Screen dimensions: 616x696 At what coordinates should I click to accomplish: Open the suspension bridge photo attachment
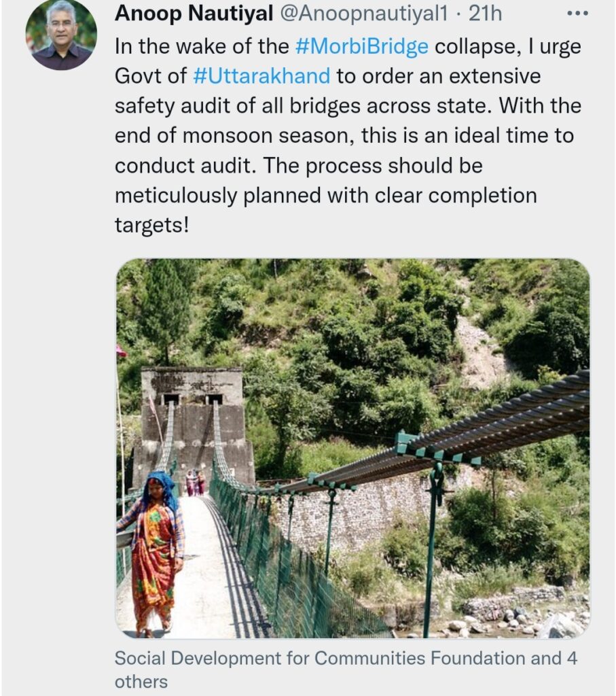tap(352, 449)
